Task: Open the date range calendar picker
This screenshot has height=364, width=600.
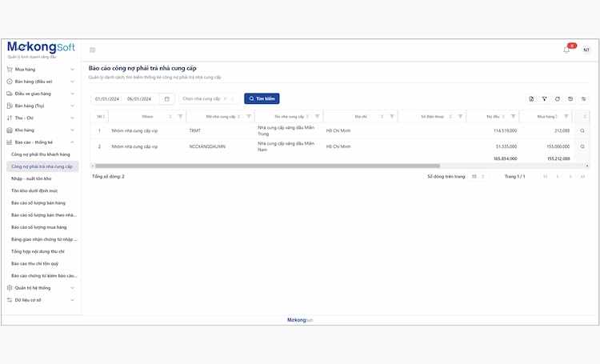Action: tap(166, 99)
